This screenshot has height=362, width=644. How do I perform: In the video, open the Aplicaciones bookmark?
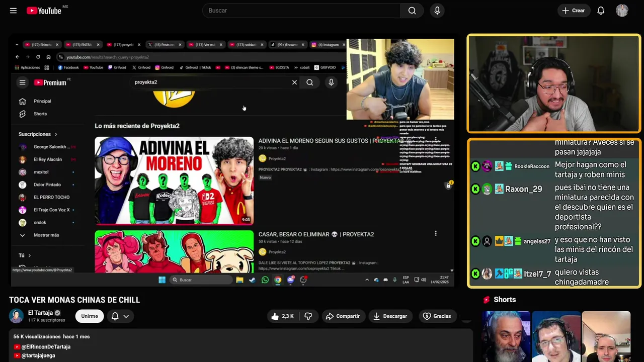tap(28, 67)
